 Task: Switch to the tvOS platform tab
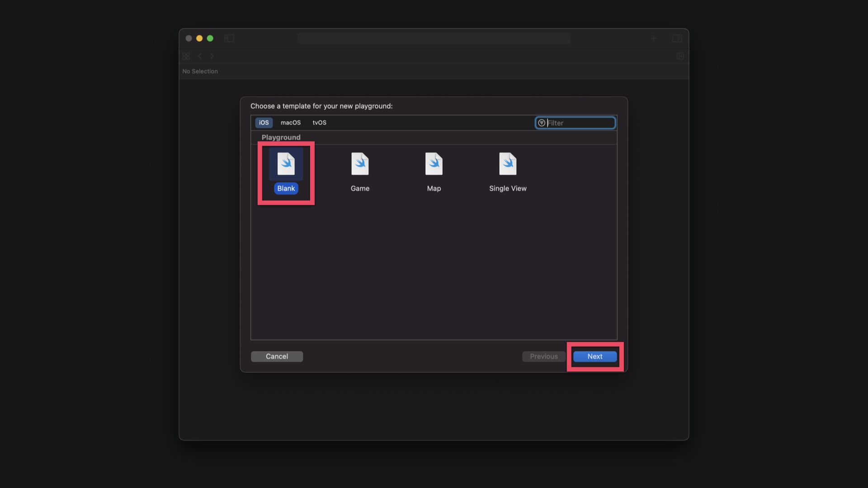point(319,122)
